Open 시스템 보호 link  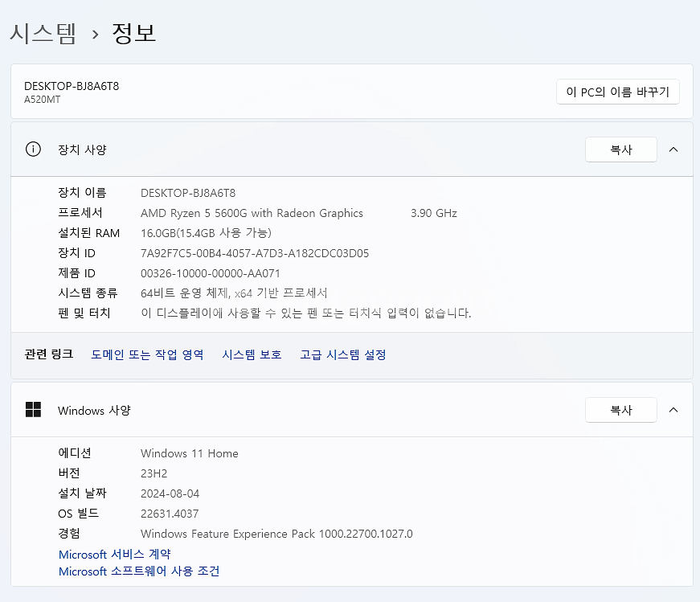coord(252,354)
